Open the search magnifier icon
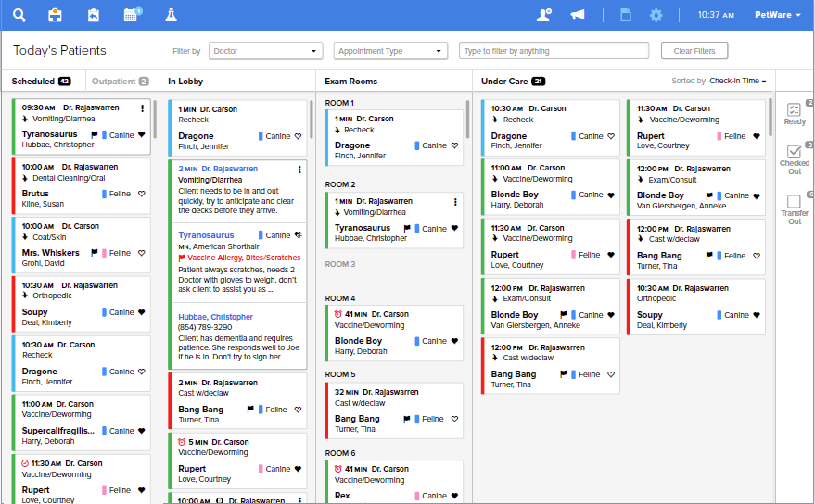Screen dimensions: 815x504 (19, 15)
